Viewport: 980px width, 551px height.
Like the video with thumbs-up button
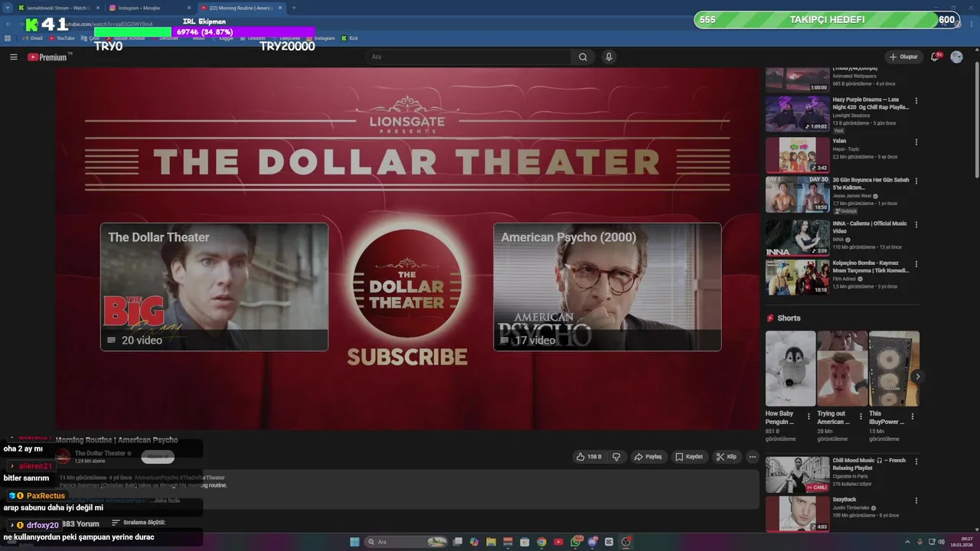click(x=589, y=457)
